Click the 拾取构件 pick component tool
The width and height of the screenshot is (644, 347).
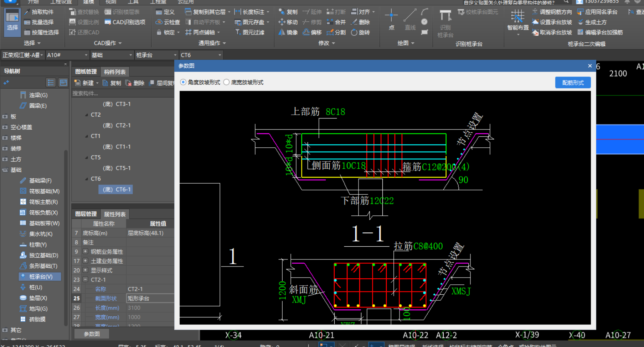pyautogui.click(x=39, y=12)
